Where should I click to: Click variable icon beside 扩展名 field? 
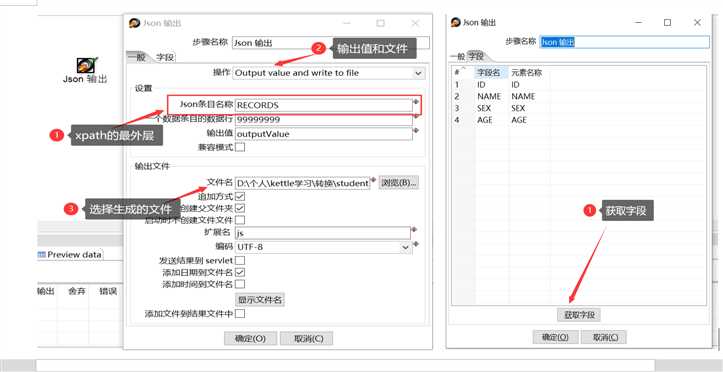[415, 230]
